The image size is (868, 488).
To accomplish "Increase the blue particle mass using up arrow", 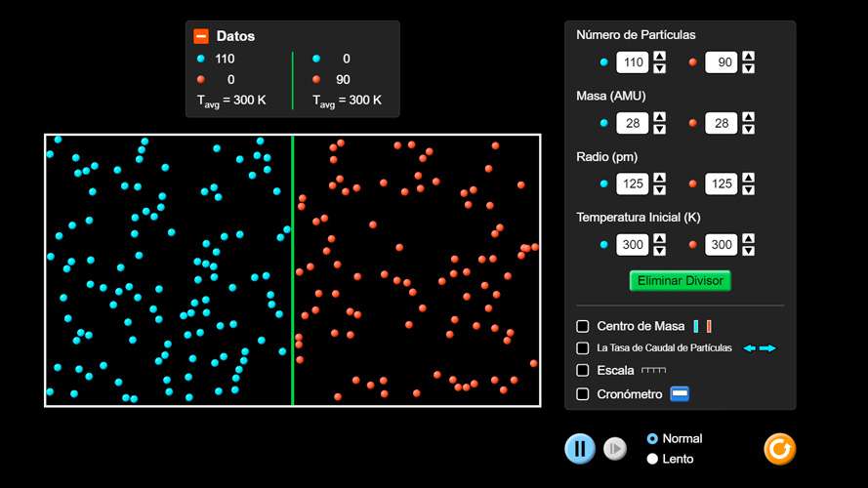I will [659, 117].
